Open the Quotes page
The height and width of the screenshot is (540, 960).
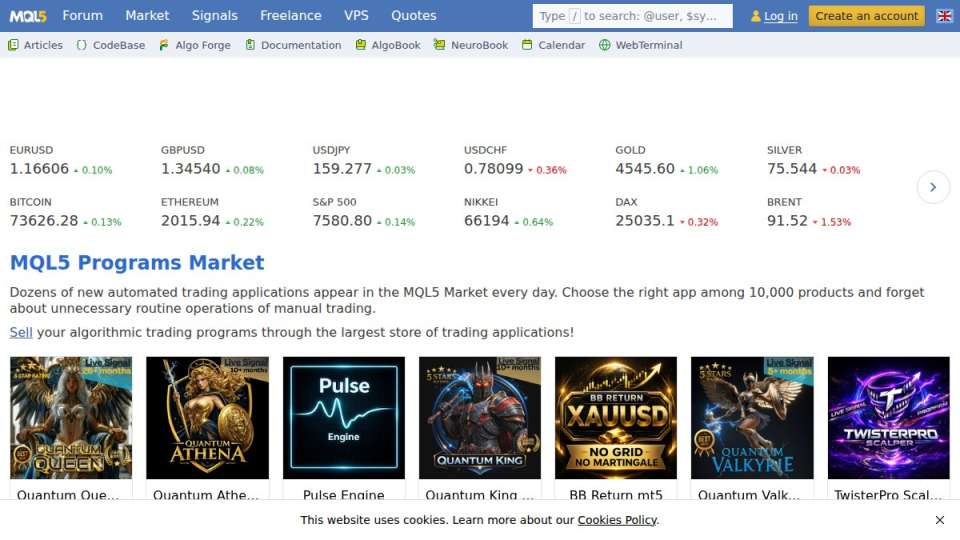click(413, 16)
